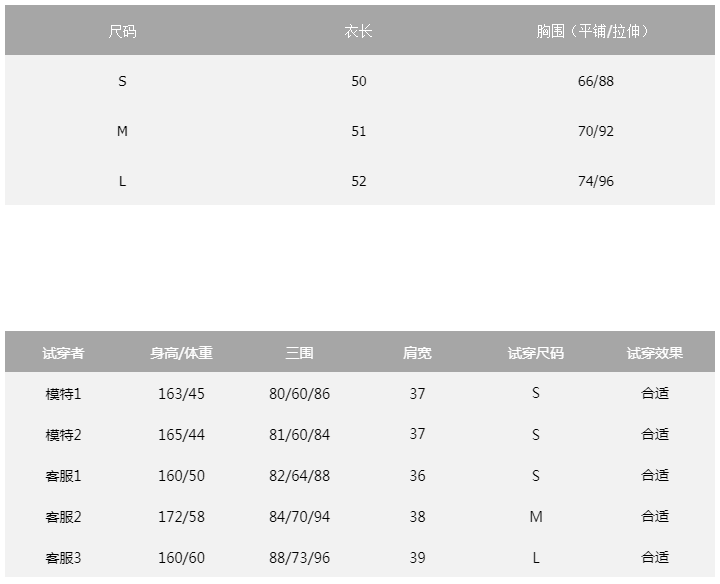Select the 身高/体重 header
Screen dimensions: 720x584
click(181, 353)
